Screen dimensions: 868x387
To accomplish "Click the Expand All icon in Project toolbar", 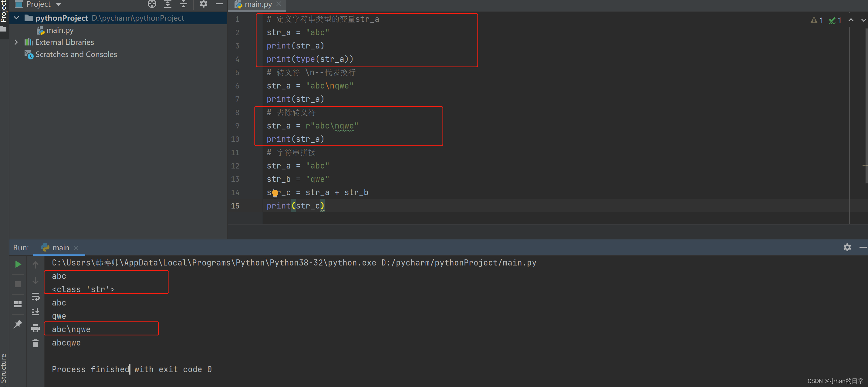I will click(168, 4).
